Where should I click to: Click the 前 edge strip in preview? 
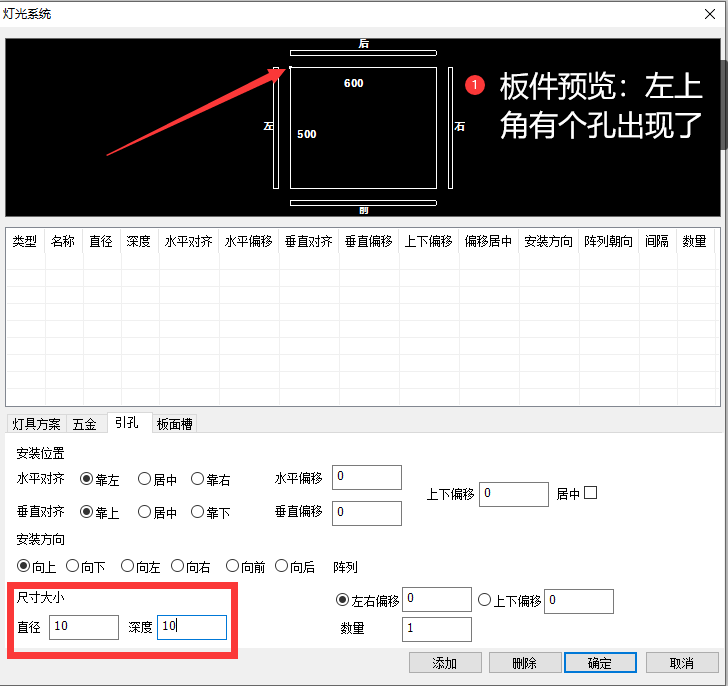pyautogui.click(x=363, y=203)
